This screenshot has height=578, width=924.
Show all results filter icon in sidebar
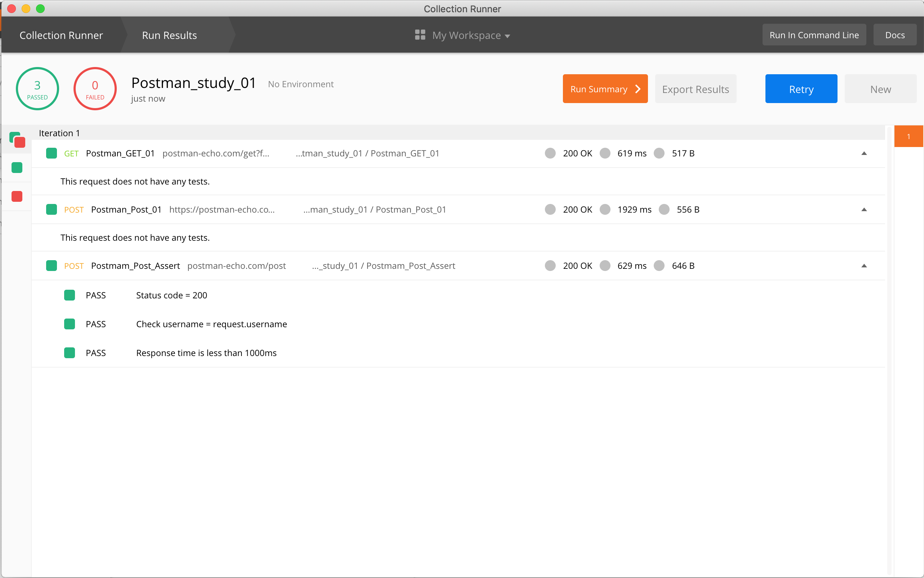[17, 139]
